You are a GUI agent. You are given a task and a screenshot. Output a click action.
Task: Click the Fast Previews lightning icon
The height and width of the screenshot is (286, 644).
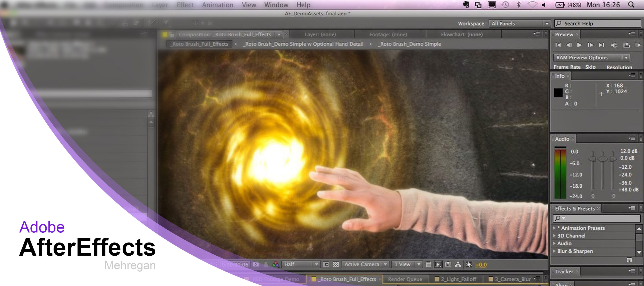pos(438,264)
